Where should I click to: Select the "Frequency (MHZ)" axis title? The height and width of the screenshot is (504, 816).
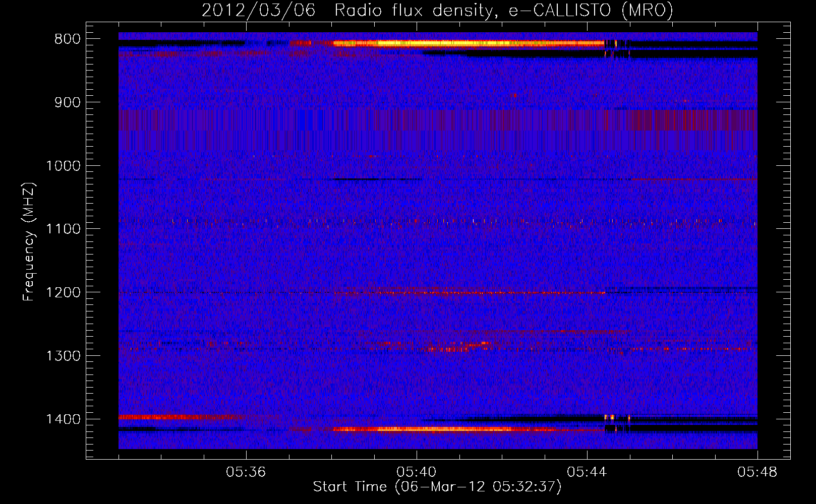coord(29,242)
